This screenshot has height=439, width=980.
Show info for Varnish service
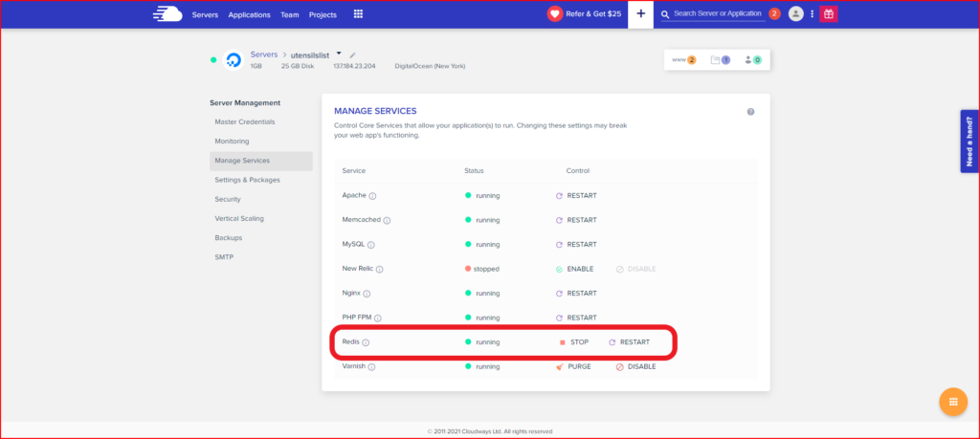pos(372,367)
